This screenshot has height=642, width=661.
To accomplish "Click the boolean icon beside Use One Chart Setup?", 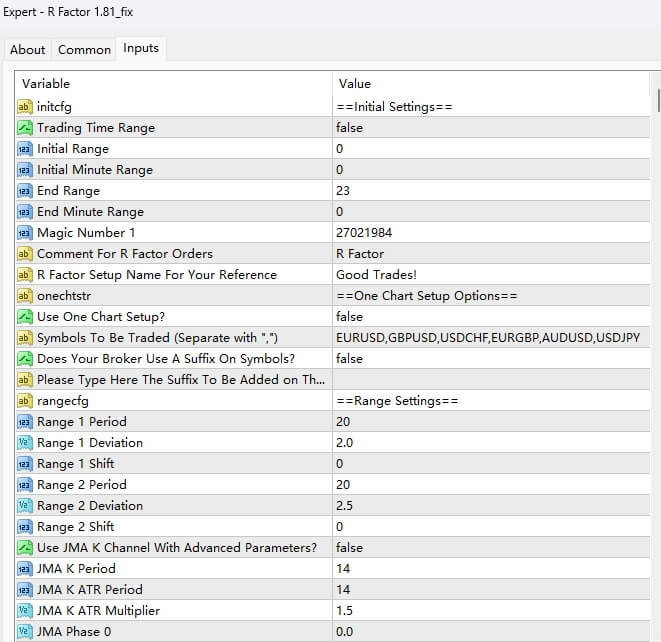I will point(24,317).
